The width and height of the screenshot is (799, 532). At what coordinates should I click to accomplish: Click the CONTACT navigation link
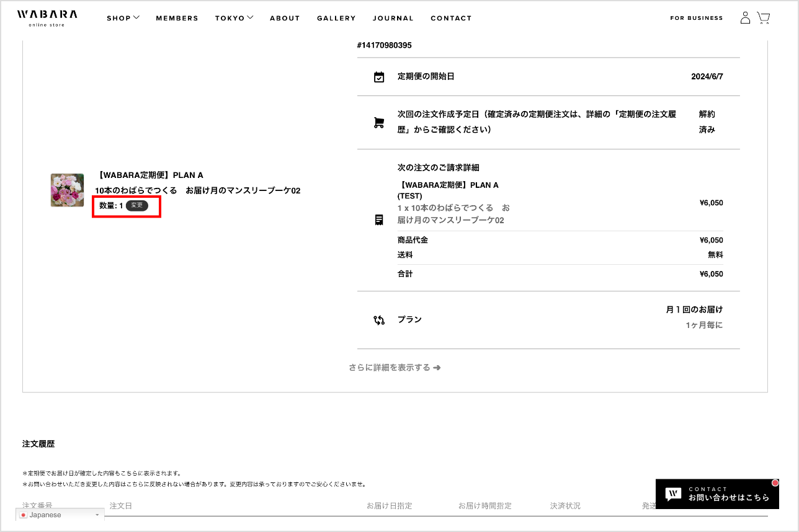[451, 18]
